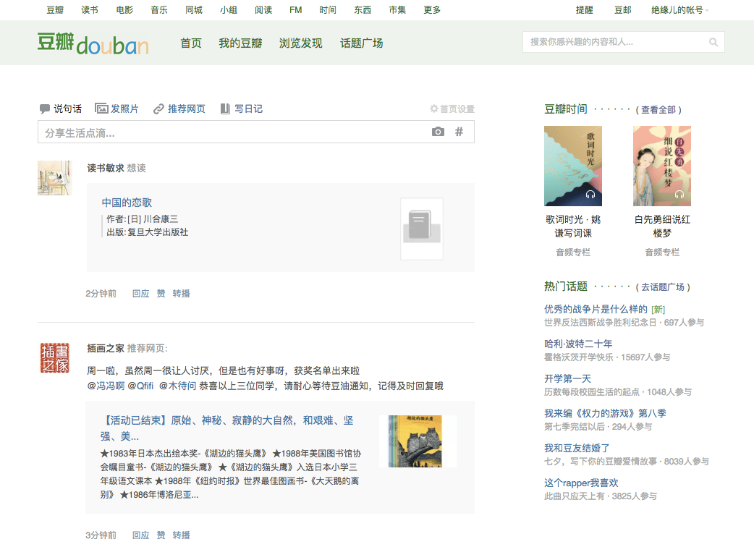The height and width of the screenshot is (560, 754).
Task: Open the 歌词时光 · 姚谦写词课 title
Action: click(x=573, y=226)
